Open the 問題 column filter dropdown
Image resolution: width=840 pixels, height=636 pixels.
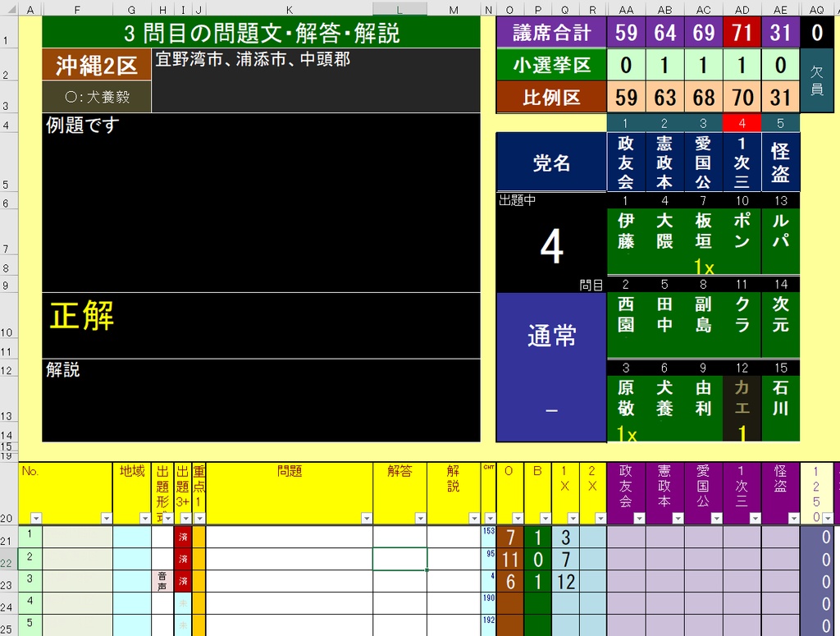click(367, 517)
